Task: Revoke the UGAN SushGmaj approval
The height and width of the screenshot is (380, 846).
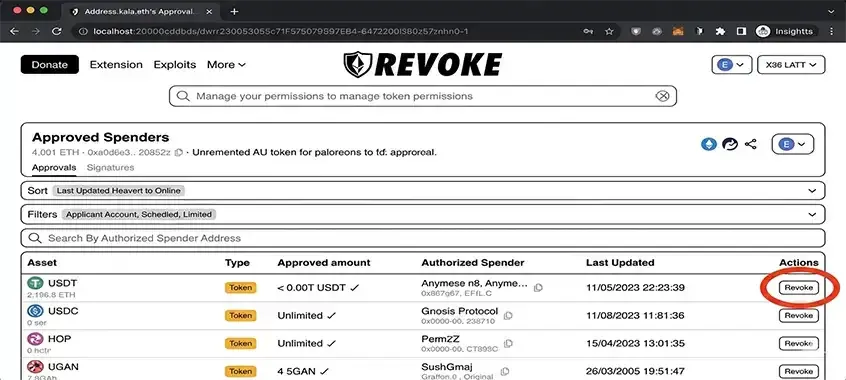Action: (799, 371)
